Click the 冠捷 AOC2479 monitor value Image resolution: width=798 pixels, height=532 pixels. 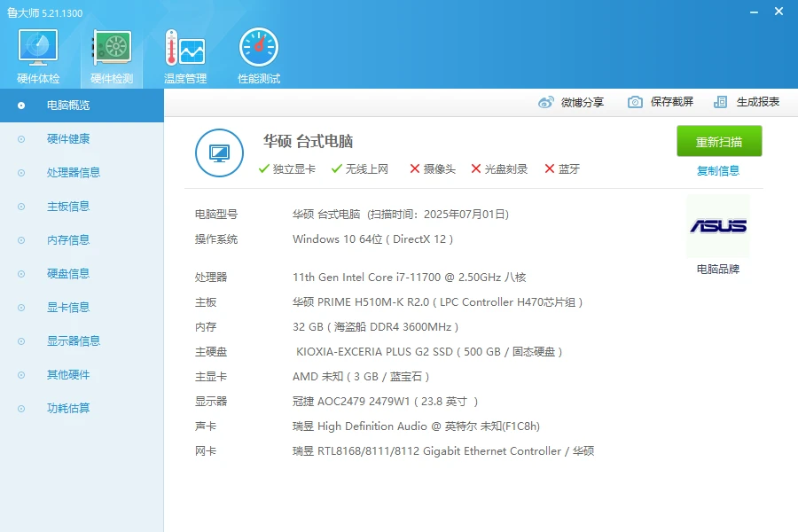coord(386,401)
